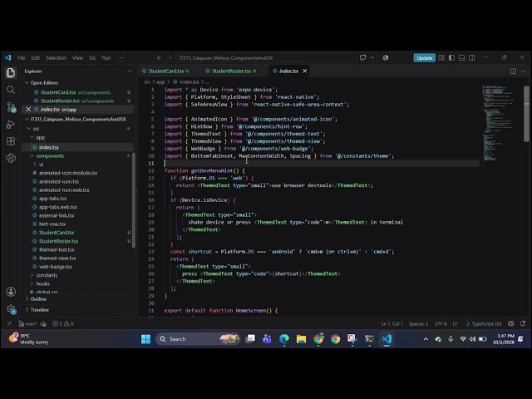532x399 pixels.
Task: Open hint-row.tsx file
Action: coord(52,224)
